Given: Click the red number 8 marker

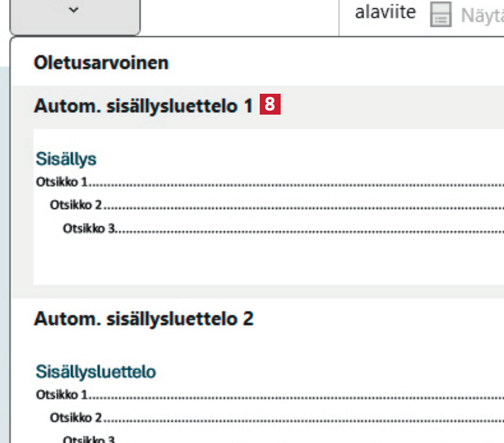Looking at the screenshot, I should pyautogui.click(x=270, y=105).
